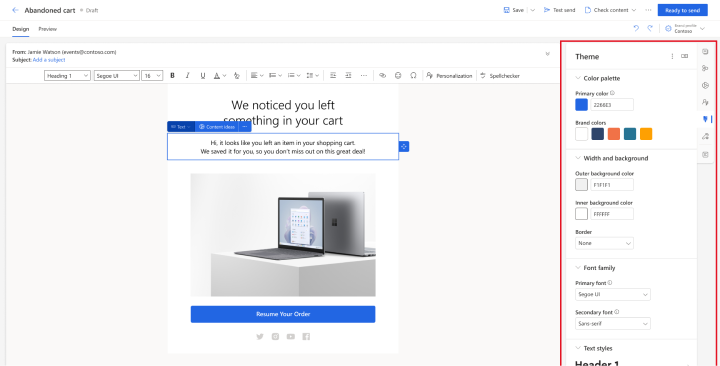This screenshot has width=720, height=366.
Task: Open the Brand profile Contoso dropdown
Action: click(x=685, y=28)
